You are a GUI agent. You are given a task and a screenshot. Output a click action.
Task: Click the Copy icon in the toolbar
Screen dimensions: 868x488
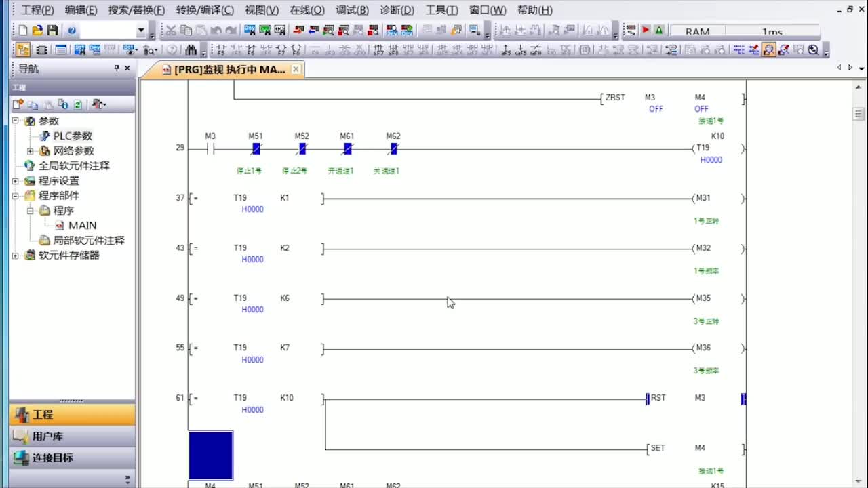tap(185, 30)
